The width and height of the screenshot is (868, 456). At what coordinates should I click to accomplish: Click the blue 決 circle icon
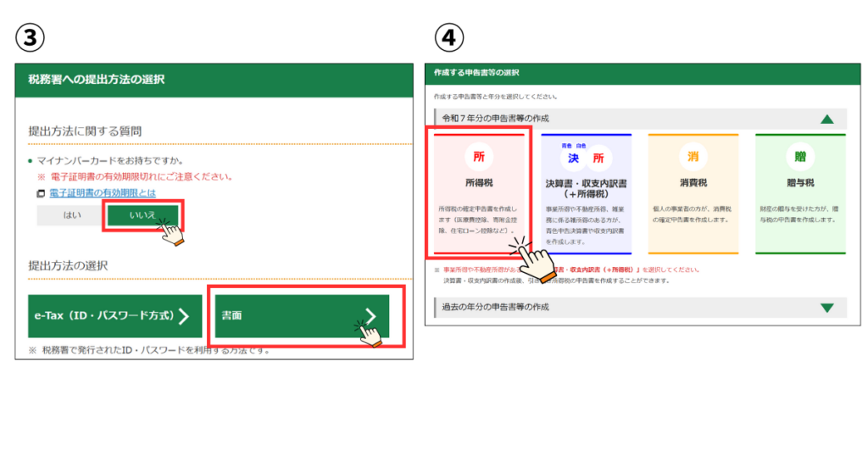pyautogui.click(x=574, y=158)
